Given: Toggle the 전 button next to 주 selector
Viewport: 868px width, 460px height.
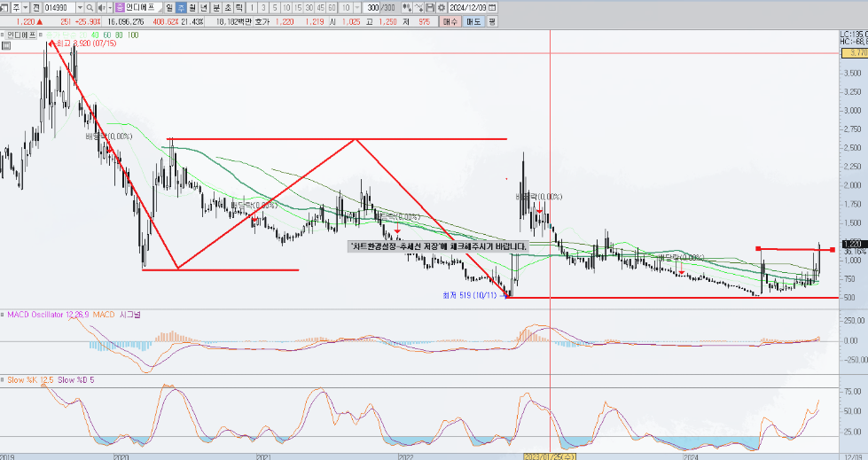Looking at the screenshot, I should [36, 8].
